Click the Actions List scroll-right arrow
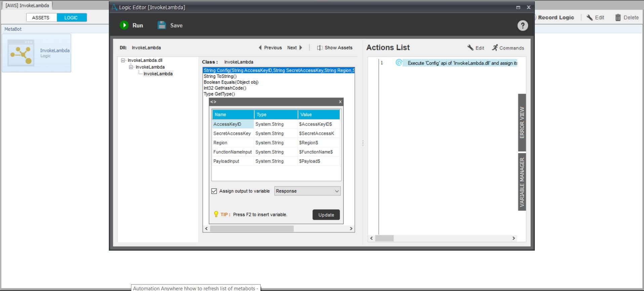Screen dimensions: 644x291 513,238
